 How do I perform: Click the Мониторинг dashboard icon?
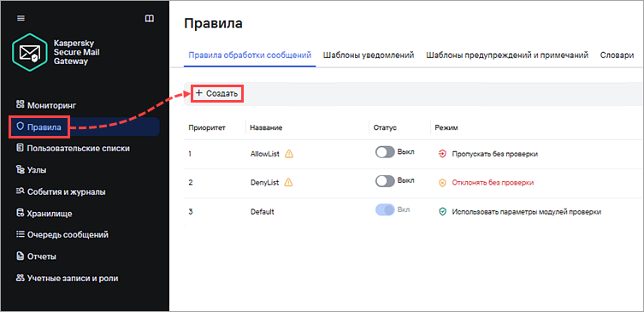[x=20, y=105]
